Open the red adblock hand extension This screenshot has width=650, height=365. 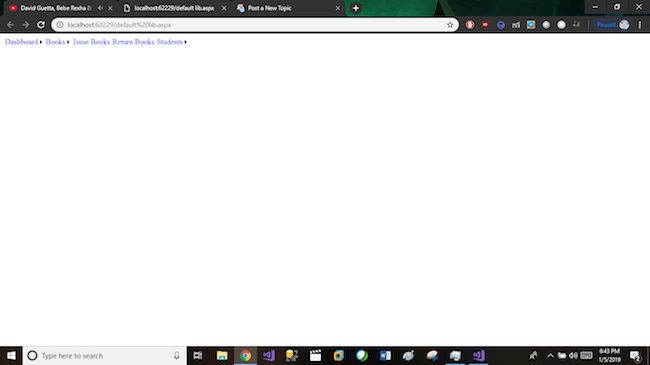470,25
